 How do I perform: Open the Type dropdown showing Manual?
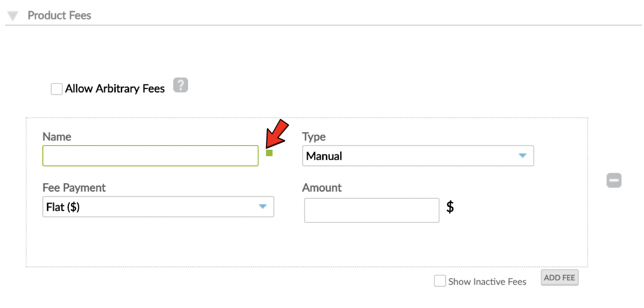(x=418, y=156)
